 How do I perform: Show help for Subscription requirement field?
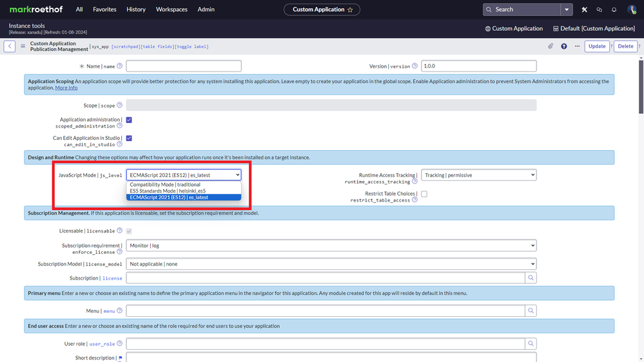click(x=119, y=252)
